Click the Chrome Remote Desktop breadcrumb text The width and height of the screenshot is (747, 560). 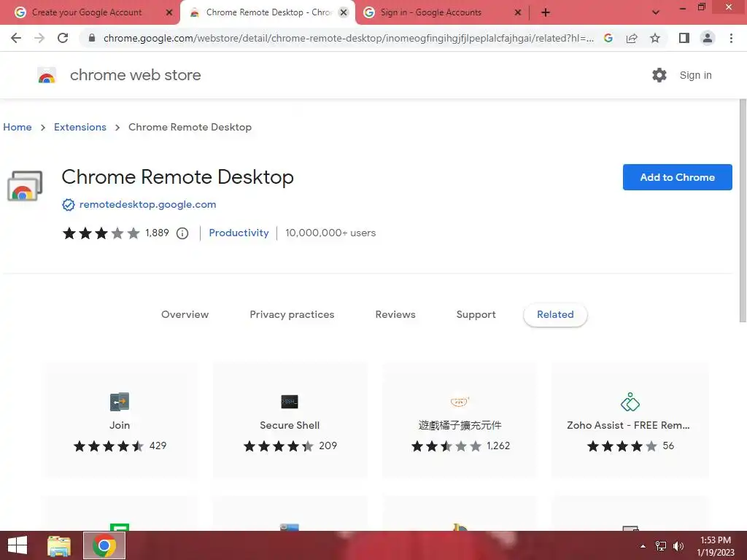[x=190, y=127]
